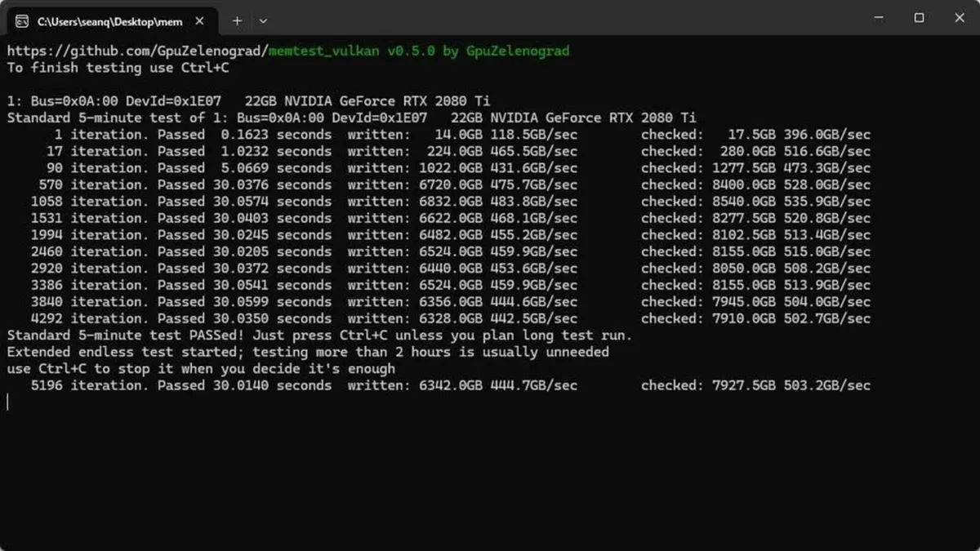Maximize the terminal window
980x551 pixels.
pyautogui.click(x=919, y=18)
